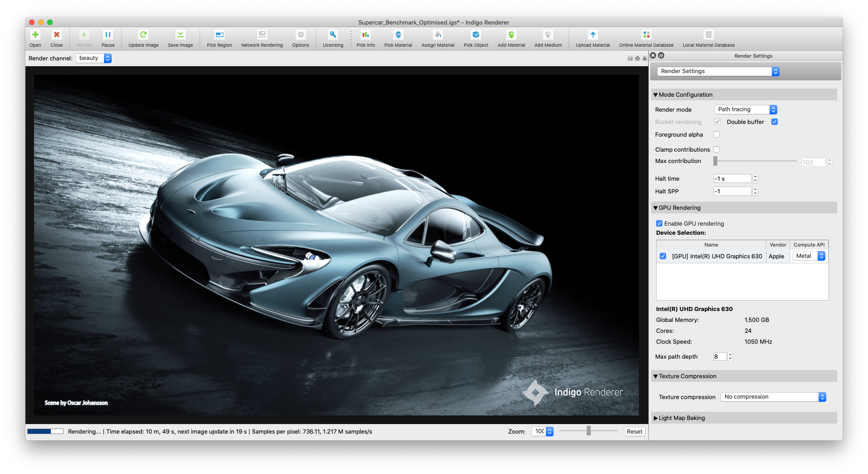This screenshot has height=474, width=868.
Task: Select the Pick Region tool
Action: 219,35
